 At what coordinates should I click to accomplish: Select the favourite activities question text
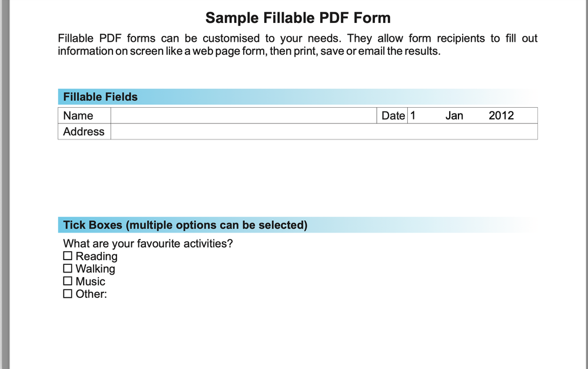coord(147,243)
